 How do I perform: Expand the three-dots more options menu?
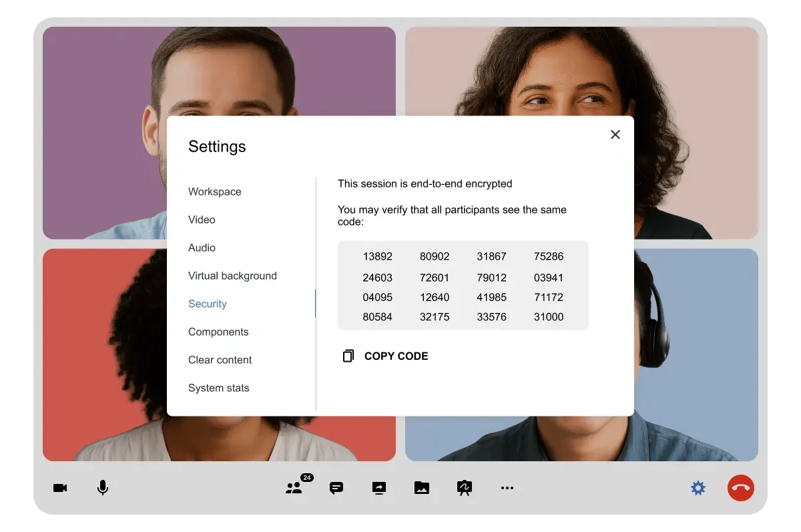point(507,488)
